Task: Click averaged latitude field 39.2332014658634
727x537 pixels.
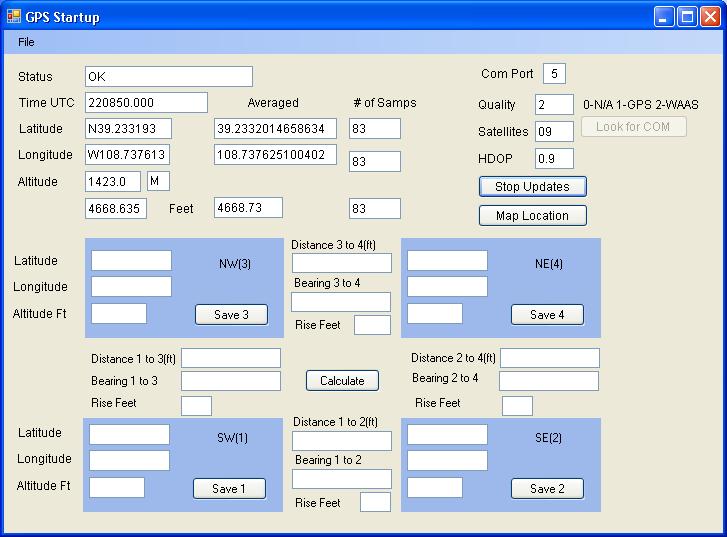Action: point(275,128)
